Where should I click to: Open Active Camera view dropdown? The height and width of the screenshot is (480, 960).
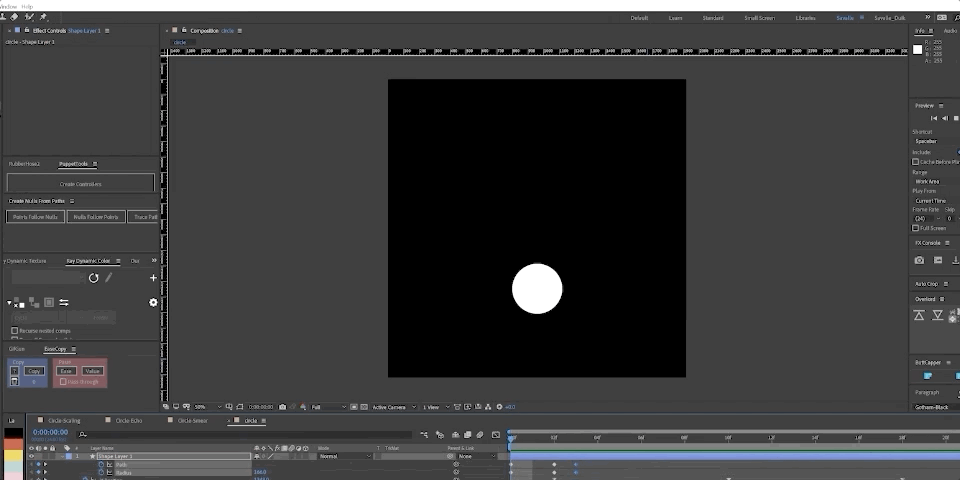(x=394, y=407)
